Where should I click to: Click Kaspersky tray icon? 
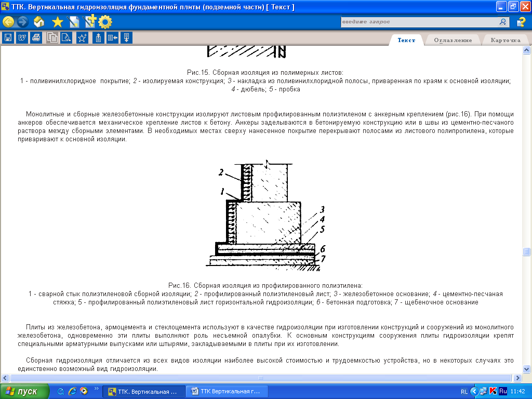click(x=493, y=391)
